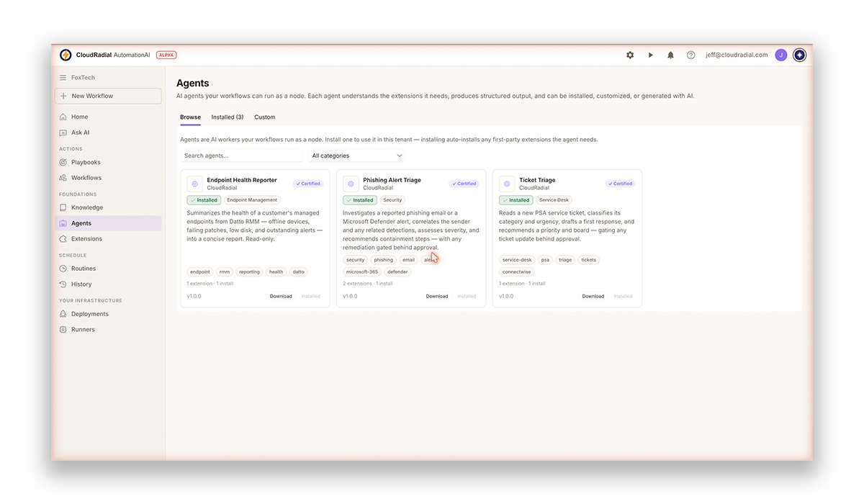Click New Workflow button

pos(108,96)
